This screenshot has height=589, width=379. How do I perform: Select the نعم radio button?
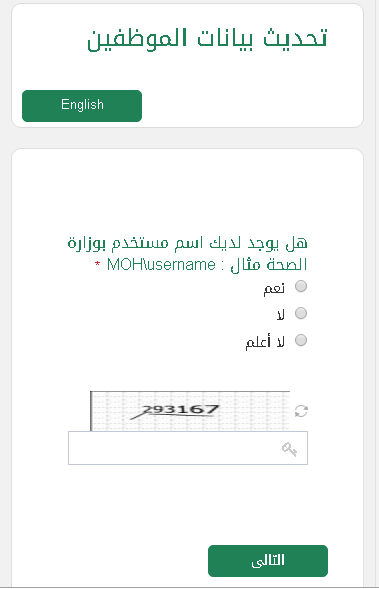coord(301,287)
